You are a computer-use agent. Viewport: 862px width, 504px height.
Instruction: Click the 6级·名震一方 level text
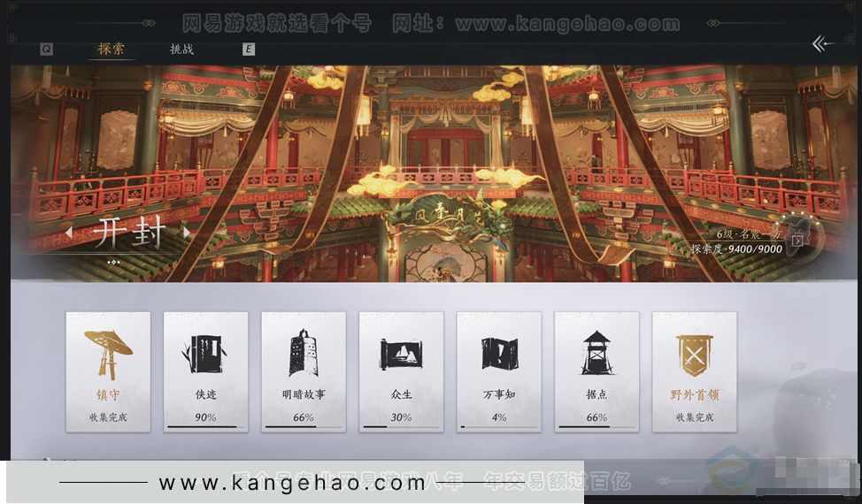pyautogui.click(x=748, y=234)
